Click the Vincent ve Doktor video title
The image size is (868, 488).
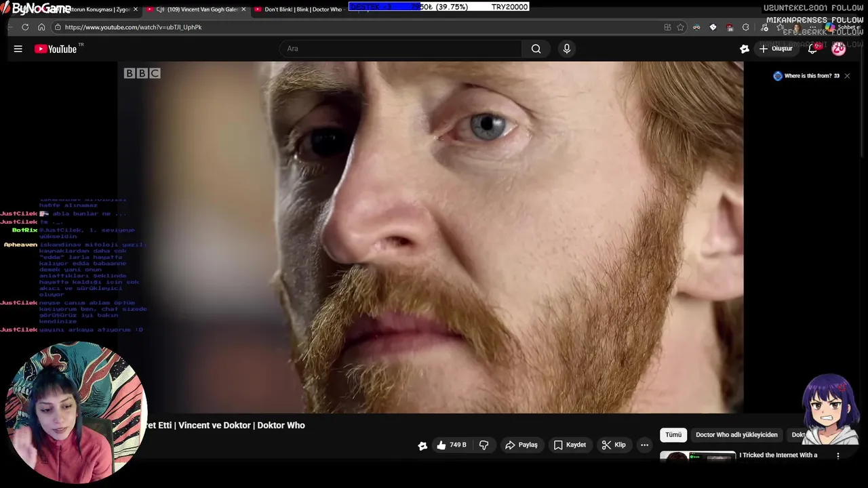point(224,426)
